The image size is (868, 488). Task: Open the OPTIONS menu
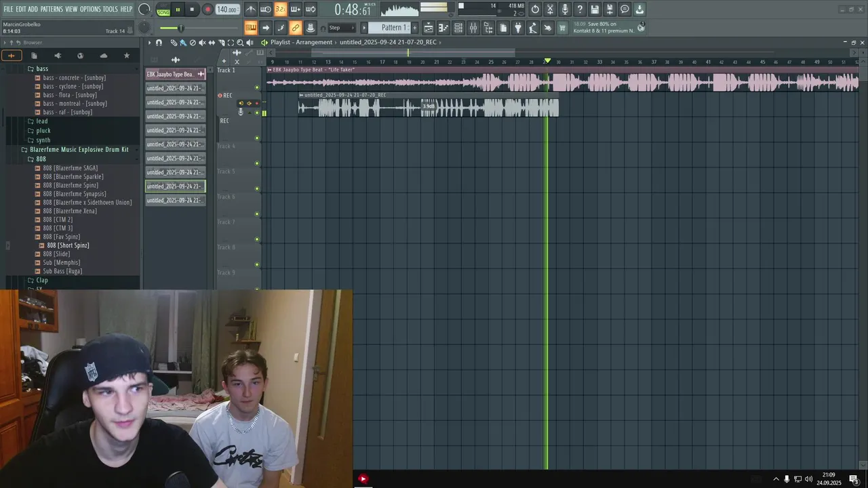click(90, 9)
